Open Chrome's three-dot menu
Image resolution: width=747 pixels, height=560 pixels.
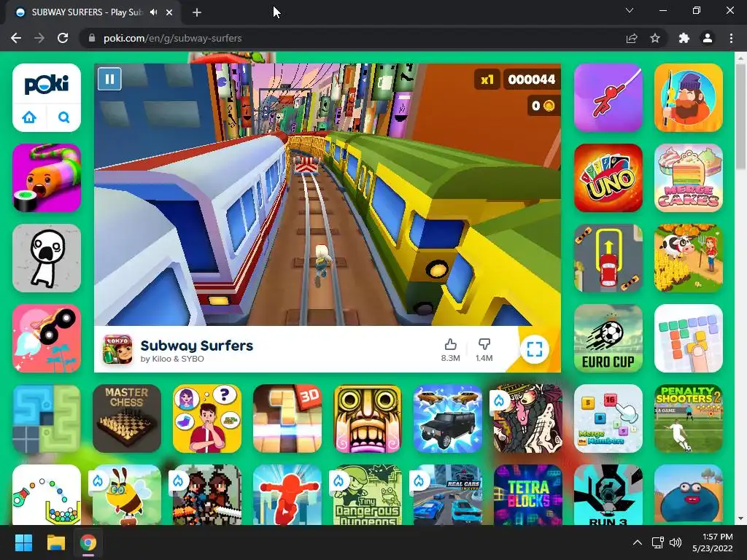731,38
